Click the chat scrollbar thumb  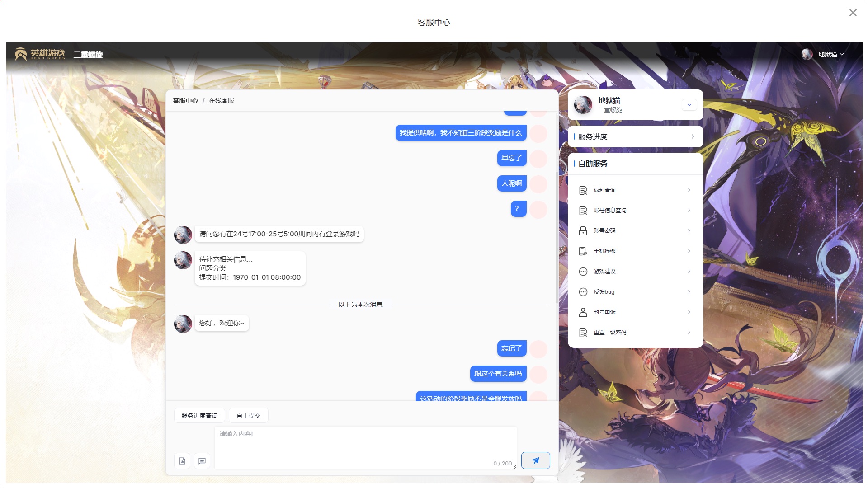(557, 237)
